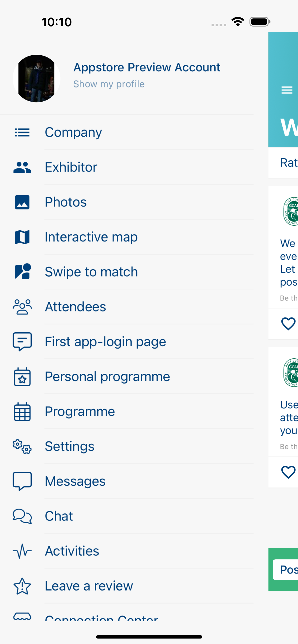Like the first post with heart
Viewport: 298px width, 644px height.
[x=288, y=324]
